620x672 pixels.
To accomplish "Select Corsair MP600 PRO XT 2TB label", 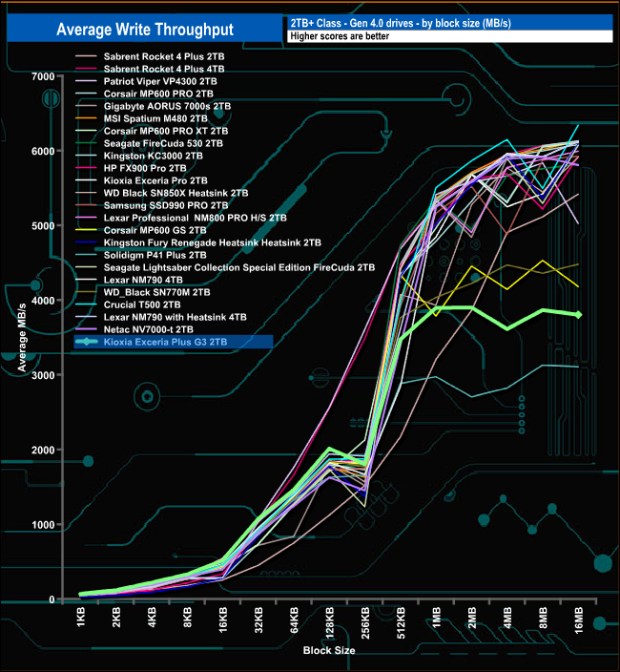I will click(166, 131).
